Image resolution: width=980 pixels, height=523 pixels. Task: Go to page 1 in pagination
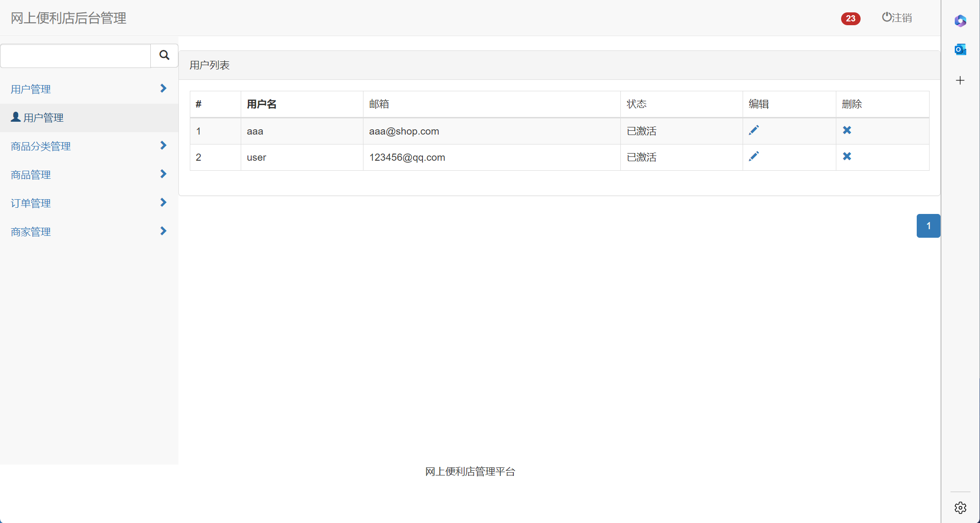(928, 226)
